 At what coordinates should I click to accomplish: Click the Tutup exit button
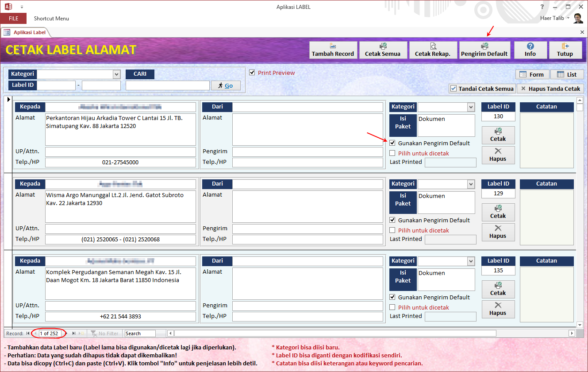[565, 50]
